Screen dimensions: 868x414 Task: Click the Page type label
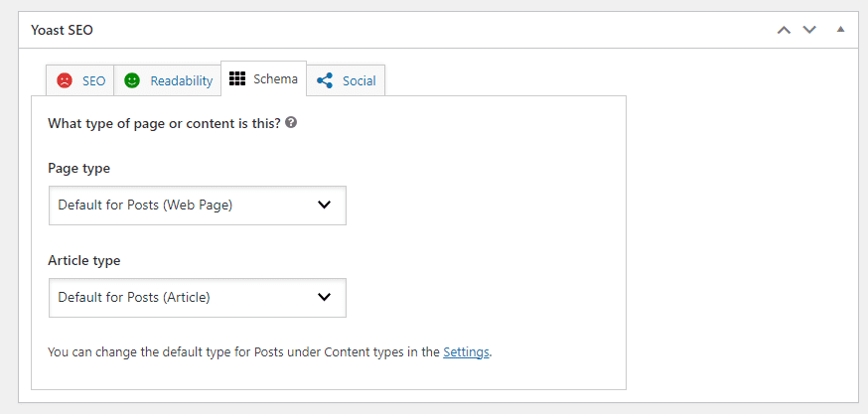click(79, 168)
